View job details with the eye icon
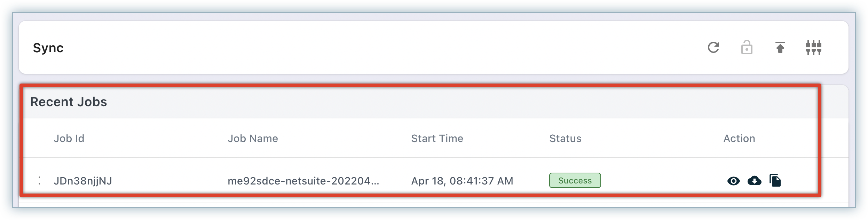868x220 pixels. [x=733, y=181]
